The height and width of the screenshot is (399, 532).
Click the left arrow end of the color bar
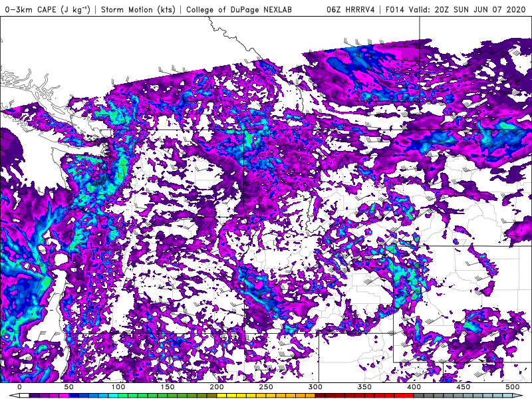tap(14, 396)
